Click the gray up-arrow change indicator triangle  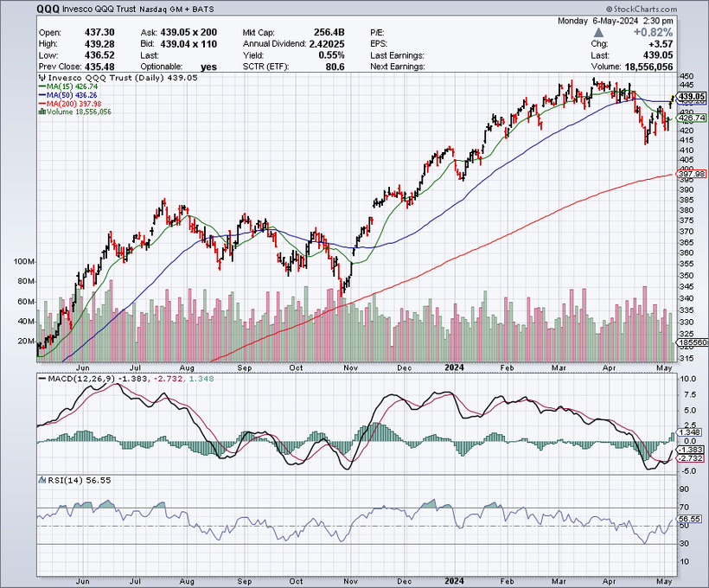point(598,32)
